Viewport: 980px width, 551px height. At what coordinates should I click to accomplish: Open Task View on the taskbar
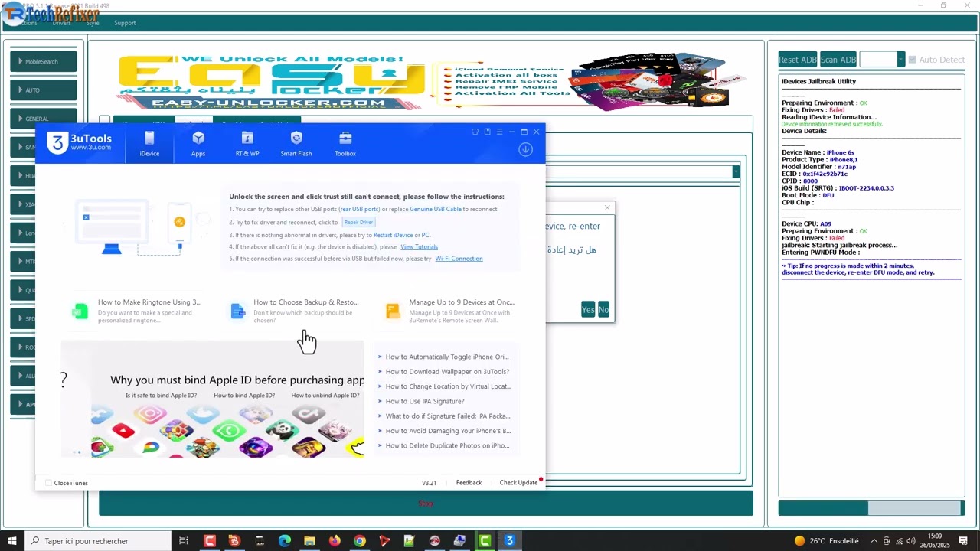[184, 541]
